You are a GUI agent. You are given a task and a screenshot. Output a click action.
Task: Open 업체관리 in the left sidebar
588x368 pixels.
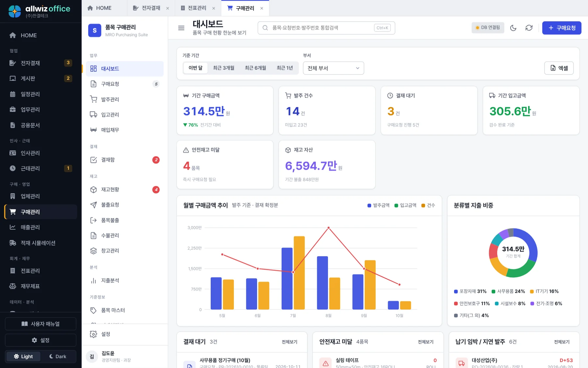(41, 196)
